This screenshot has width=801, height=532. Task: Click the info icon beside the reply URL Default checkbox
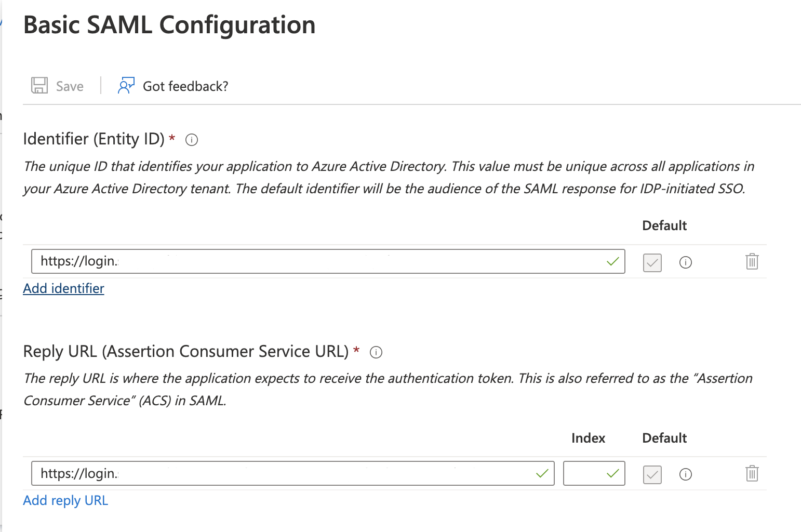(685, 474)
